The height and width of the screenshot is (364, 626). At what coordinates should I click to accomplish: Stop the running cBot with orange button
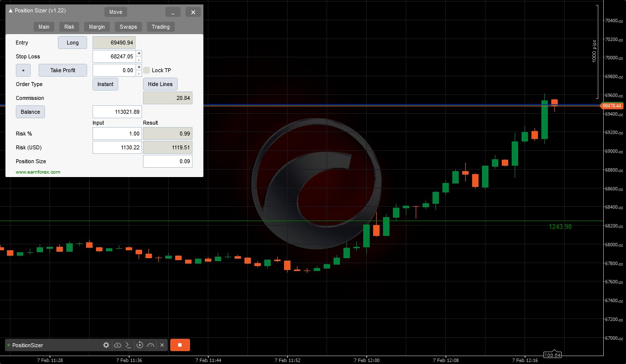coord(180,345)
